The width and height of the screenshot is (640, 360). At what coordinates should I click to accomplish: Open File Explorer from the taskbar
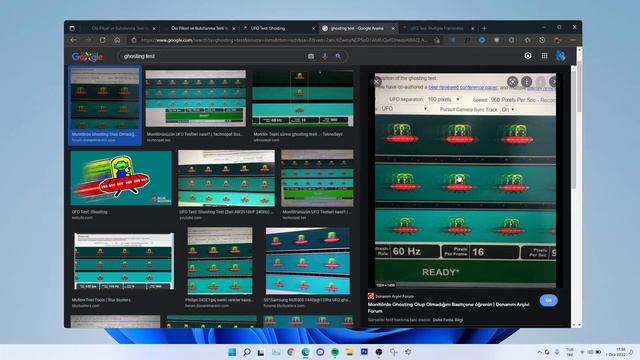coord(349,352)
